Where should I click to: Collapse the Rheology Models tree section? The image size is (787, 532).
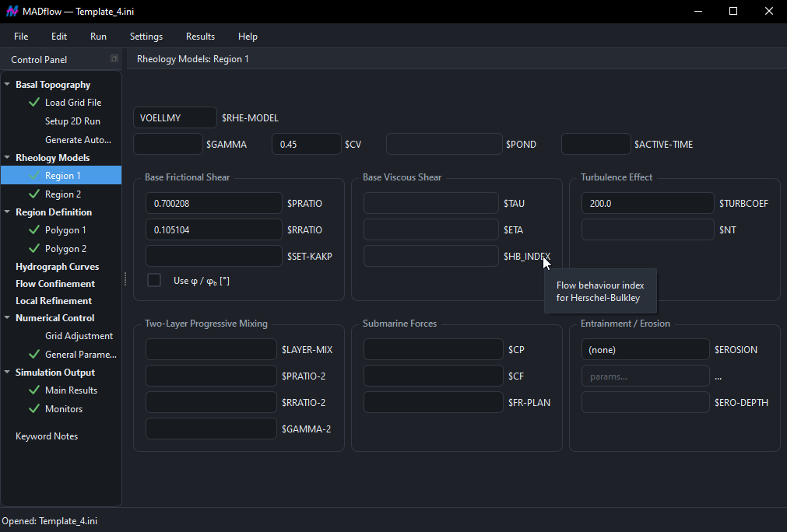pos(7,157)
